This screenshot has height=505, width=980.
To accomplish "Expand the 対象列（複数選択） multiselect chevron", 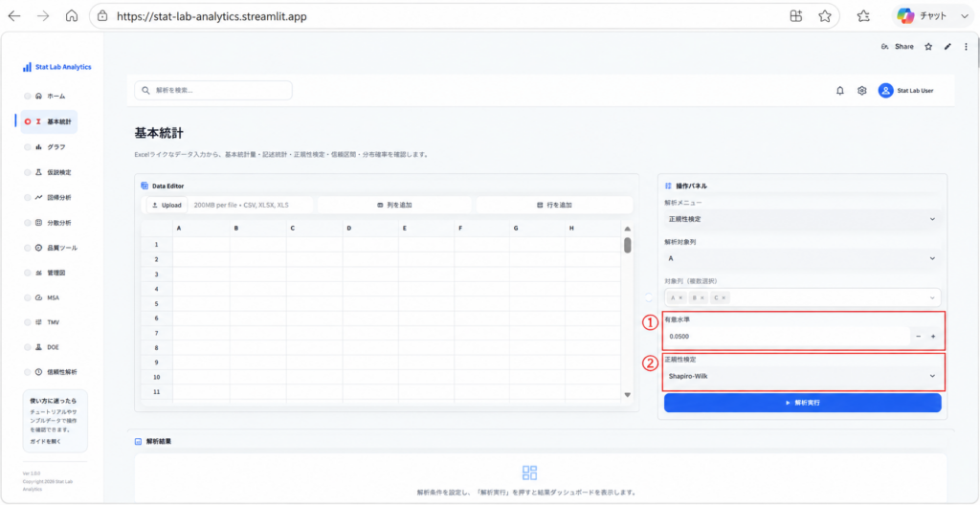I will click(x=932, y=297).
